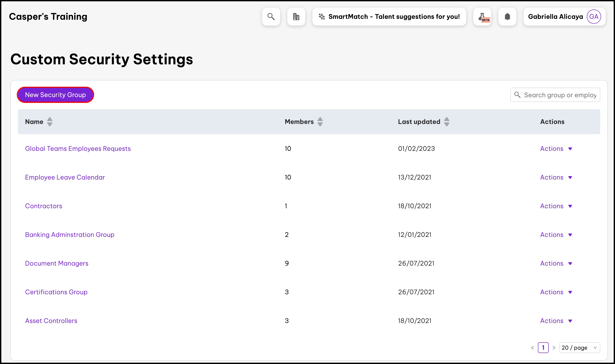This screenshot has height=364, width=615.
Task: Open the Document Managers group
Action: coord(57,263)
